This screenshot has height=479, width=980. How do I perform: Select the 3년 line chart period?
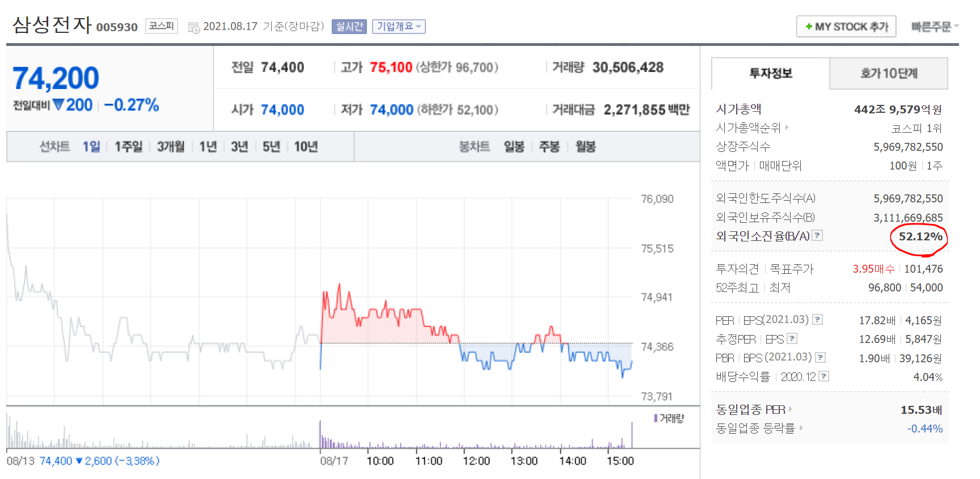(239, 147)
